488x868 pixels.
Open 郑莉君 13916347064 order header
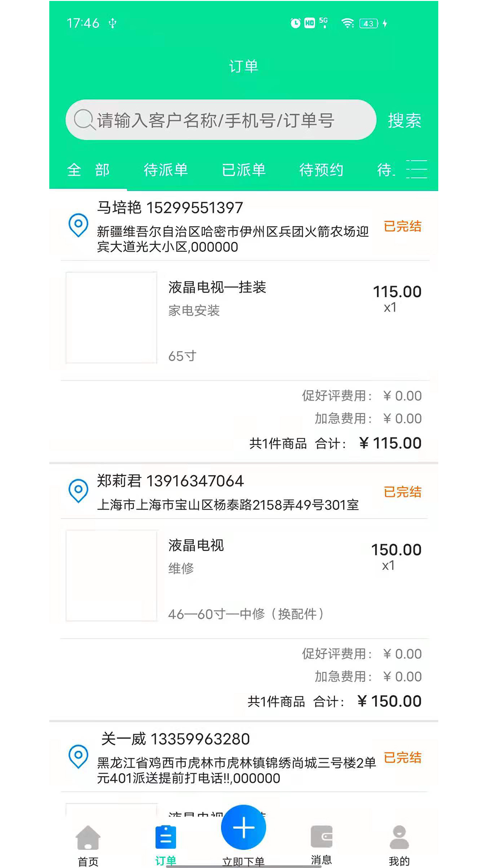pos(170,481)
